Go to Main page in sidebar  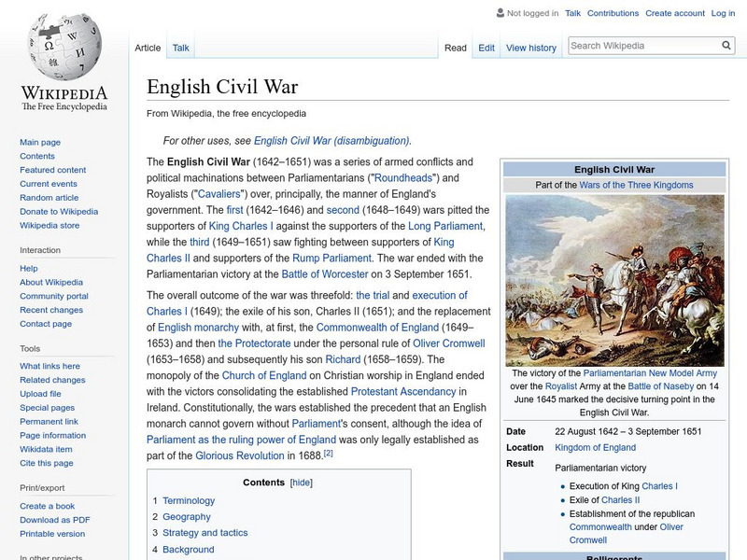tap(40, 143)
